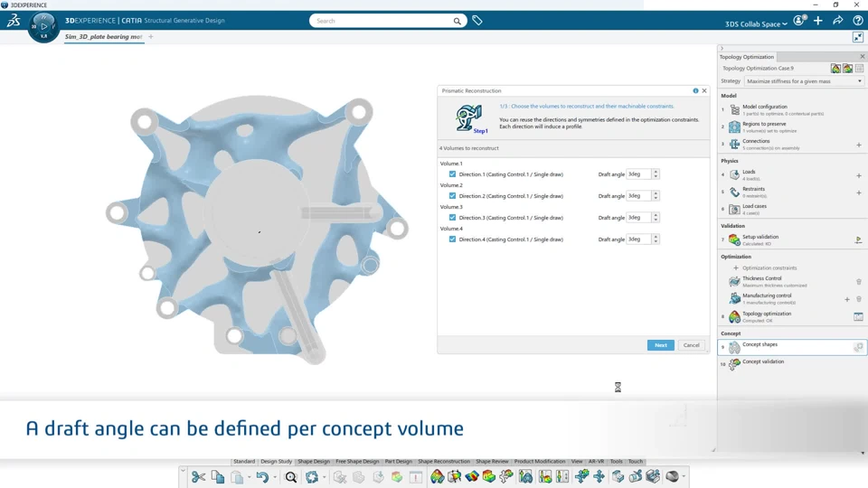Uncheck Direction.1 Casting Control checkbox
The height and width of the screenshot is (488, 868).
click(x=452, y=174)
